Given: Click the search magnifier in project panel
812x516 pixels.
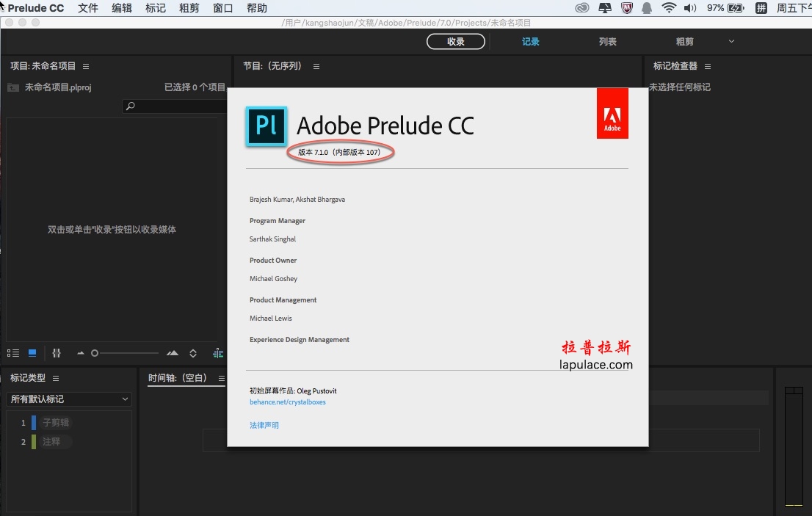Looking at the screenshot, I should tap(131, 106).
